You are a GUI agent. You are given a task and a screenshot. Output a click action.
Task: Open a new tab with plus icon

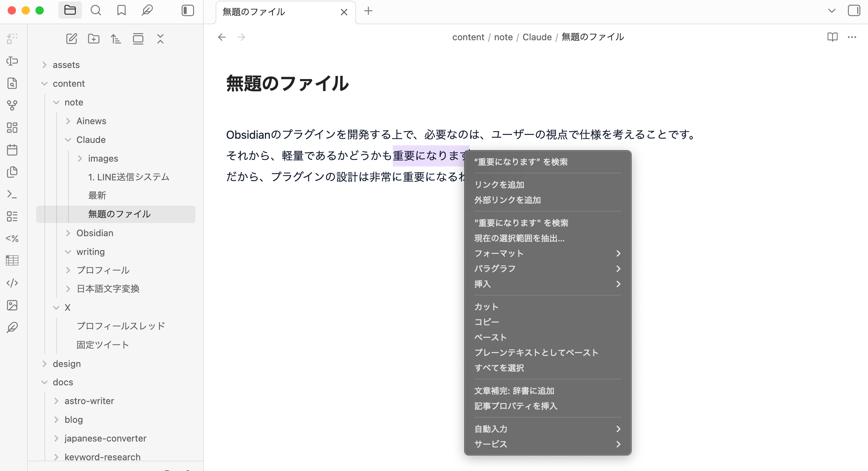tap(368, 11)
